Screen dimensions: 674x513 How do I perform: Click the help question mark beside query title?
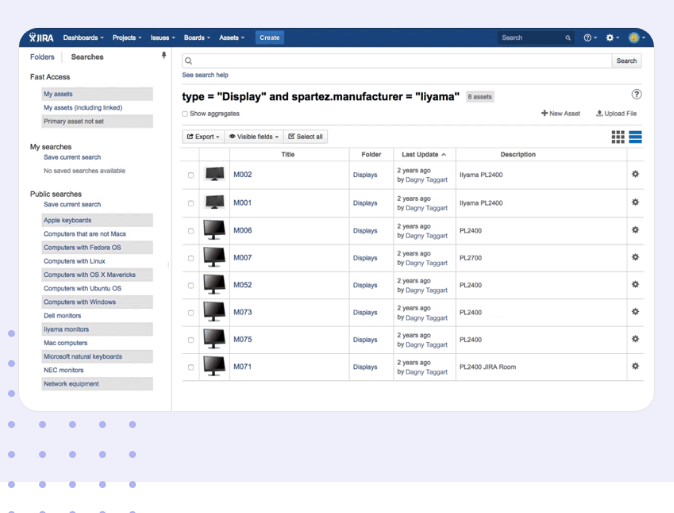coord(636,95)
